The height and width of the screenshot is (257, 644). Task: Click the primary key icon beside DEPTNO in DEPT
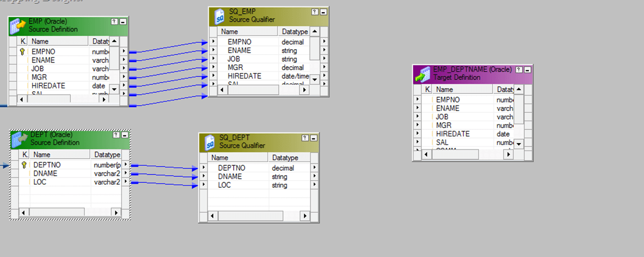[24, 165]
